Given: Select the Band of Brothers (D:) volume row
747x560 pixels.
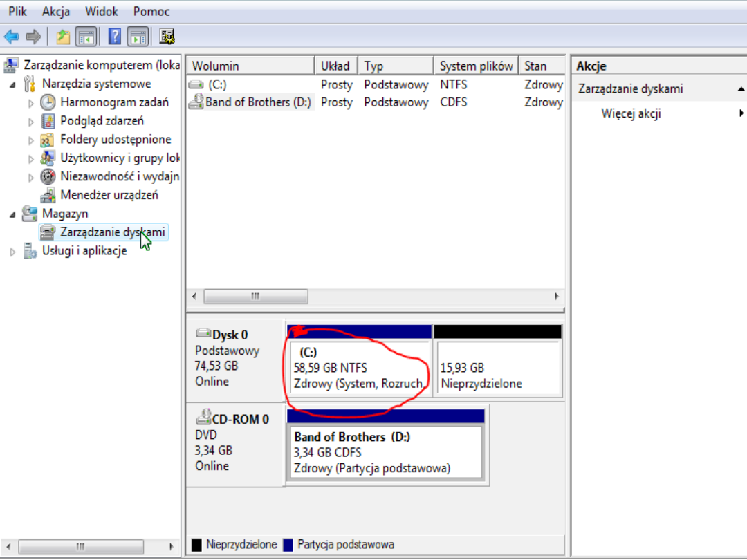Looking at the screenshot, I should [x=257, y=102].
